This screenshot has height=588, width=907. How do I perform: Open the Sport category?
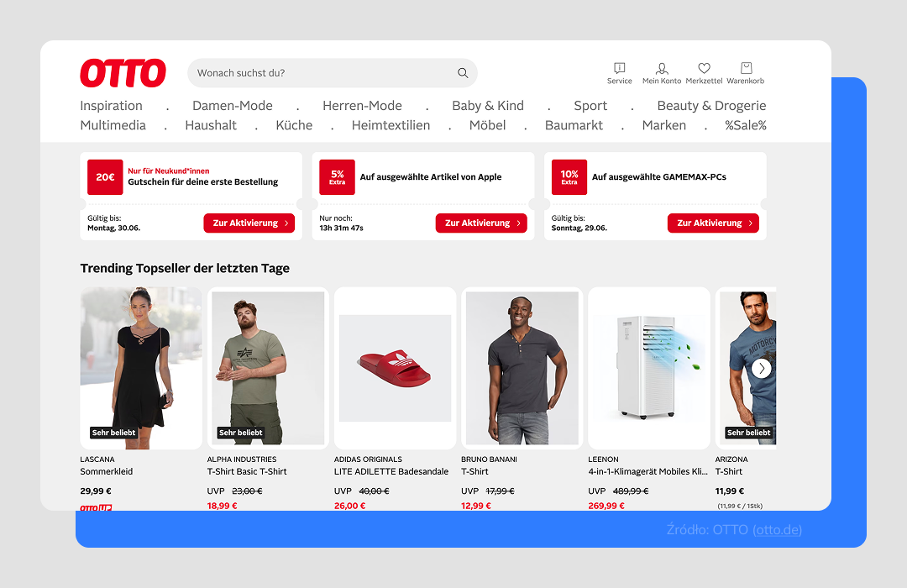click(590, 106)
